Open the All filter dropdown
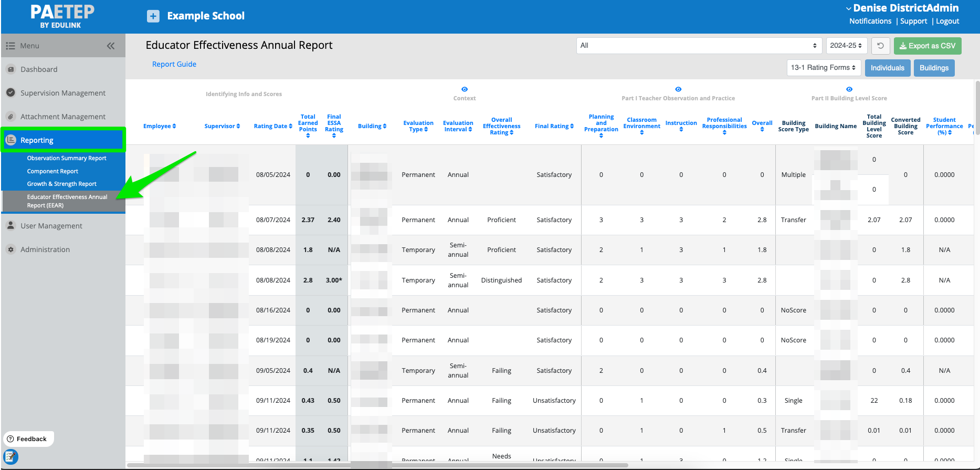980x470 pixels. point(699,46)
